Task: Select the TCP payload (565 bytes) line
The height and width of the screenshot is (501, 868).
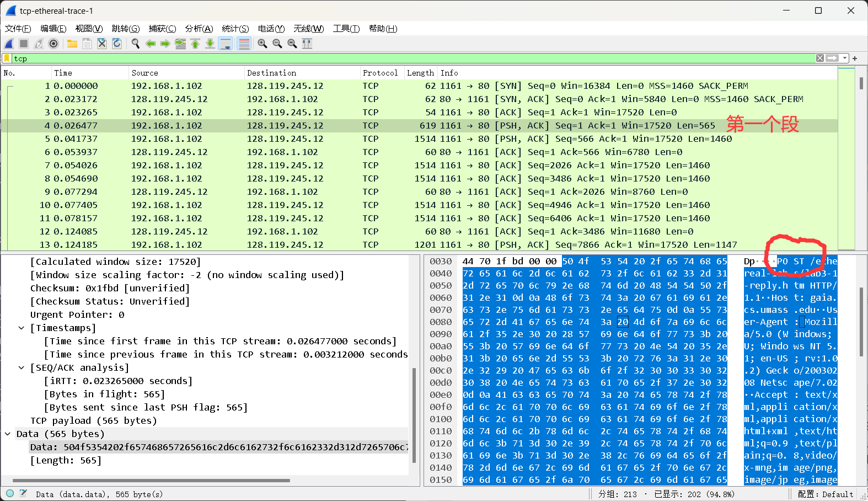Action: coord(94,421)
